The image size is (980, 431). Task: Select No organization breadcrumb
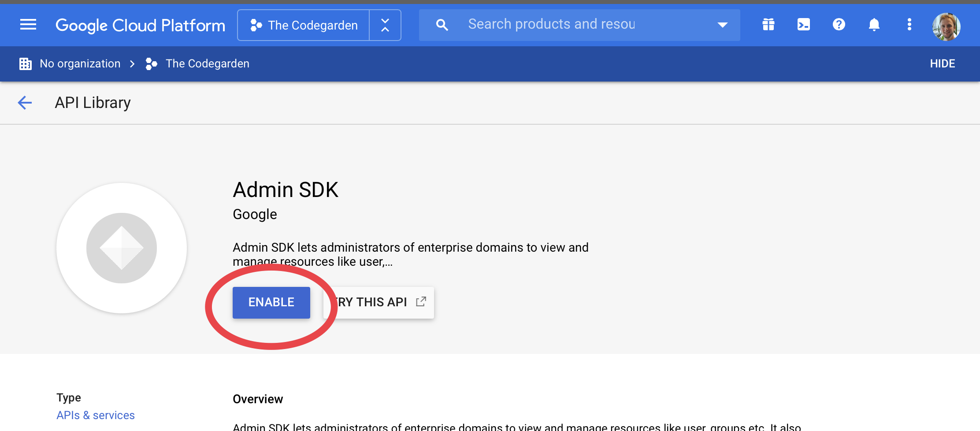coord(80,64)
